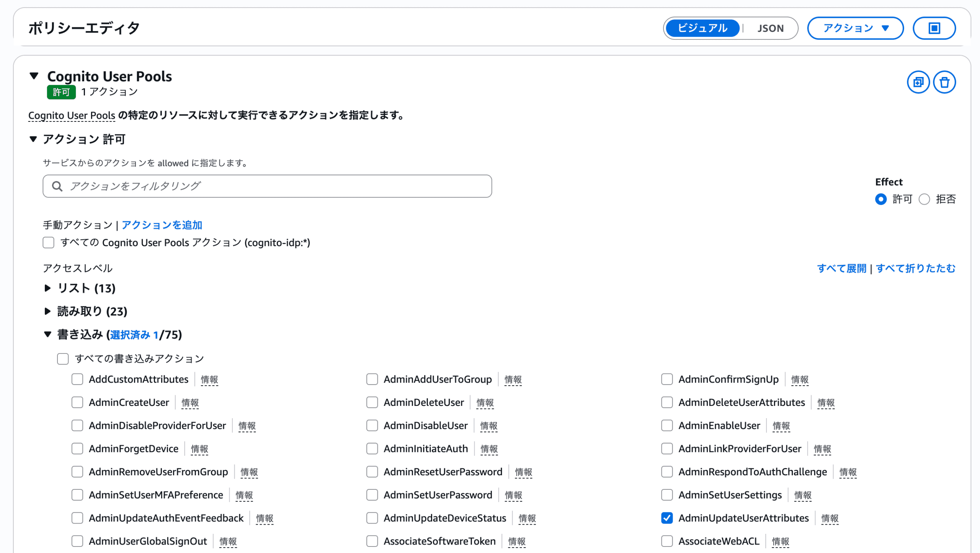
Task: Expand the 読み取り (23) access level
Action: (47, 311)
